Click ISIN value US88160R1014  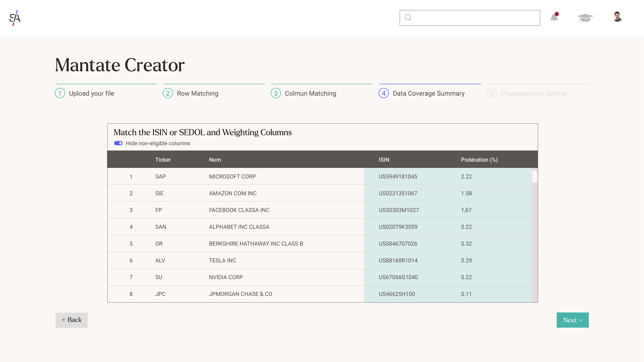[x=398, y=260]
